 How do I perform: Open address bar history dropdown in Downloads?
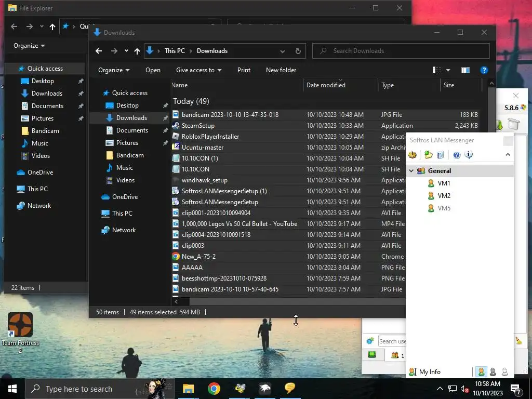282,51
